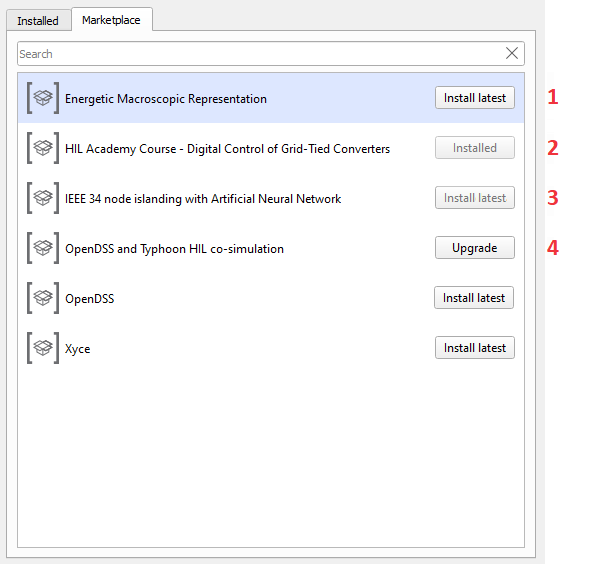Install latest OpenDSS package

tap(474, 298)
